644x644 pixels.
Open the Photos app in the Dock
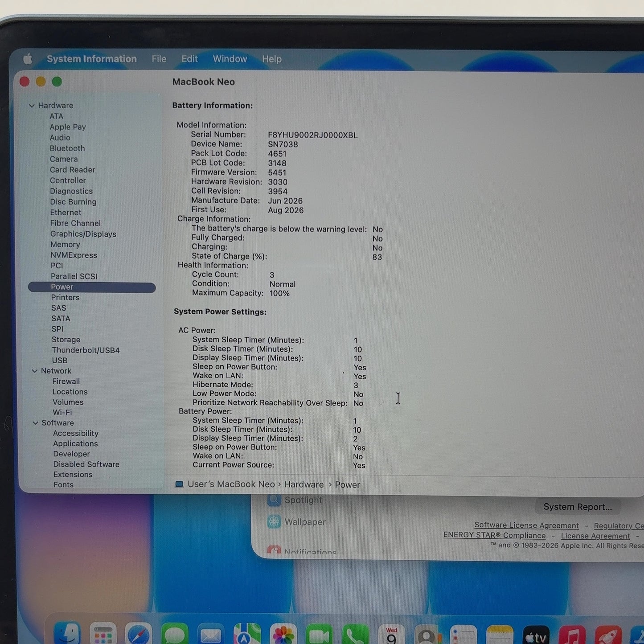pos(283,635)
